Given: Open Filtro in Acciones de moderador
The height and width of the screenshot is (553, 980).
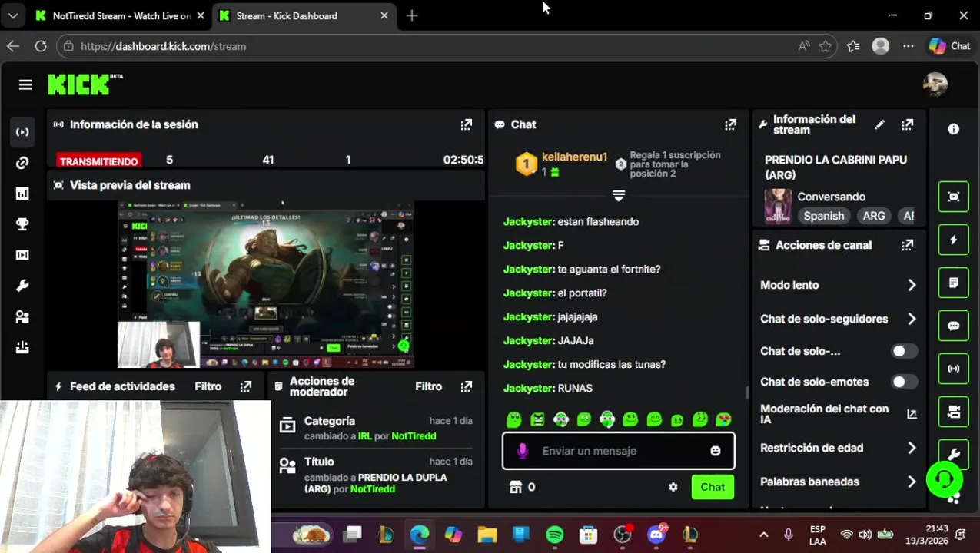Looking at the screenshot, I should pyautogui.click(x=429, y=386).
